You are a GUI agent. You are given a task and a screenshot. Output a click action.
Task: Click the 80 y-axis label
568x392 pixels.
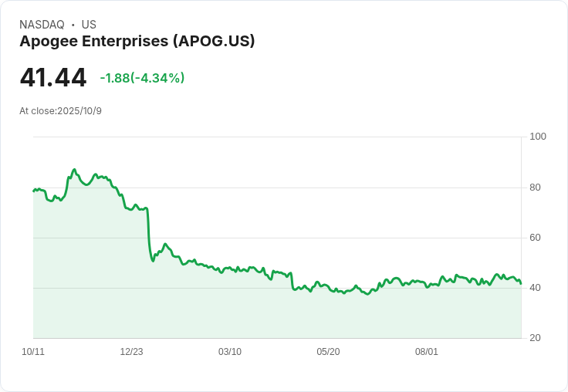coord(536,188)
